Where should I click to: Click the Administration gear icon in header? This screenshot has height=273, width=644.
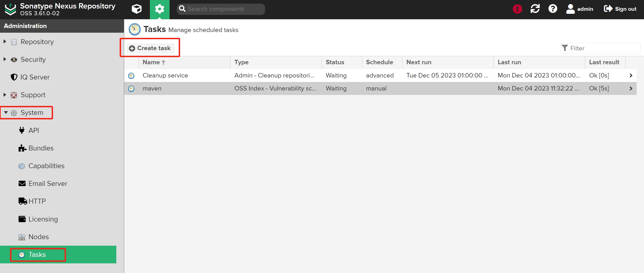coord(159,9)
